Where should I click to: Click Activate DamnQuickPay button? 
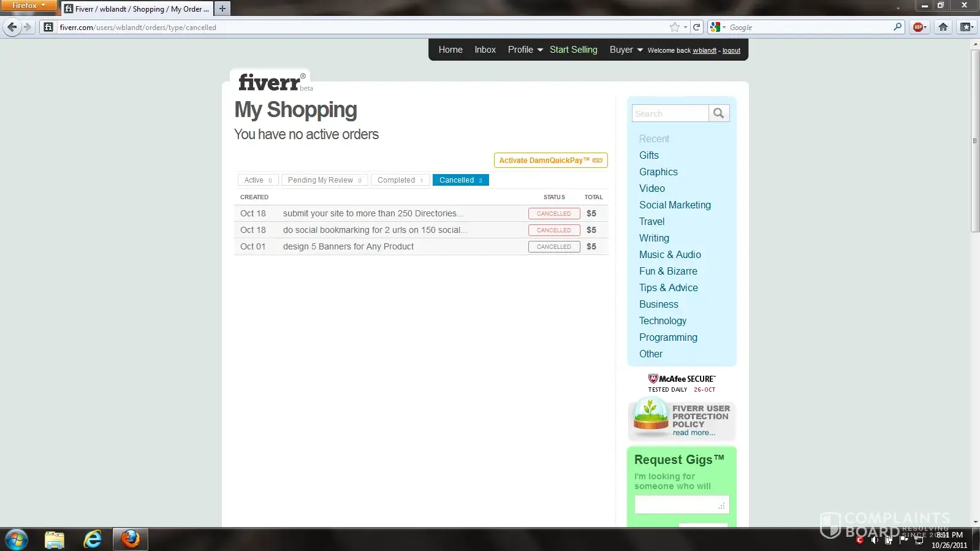550,161
